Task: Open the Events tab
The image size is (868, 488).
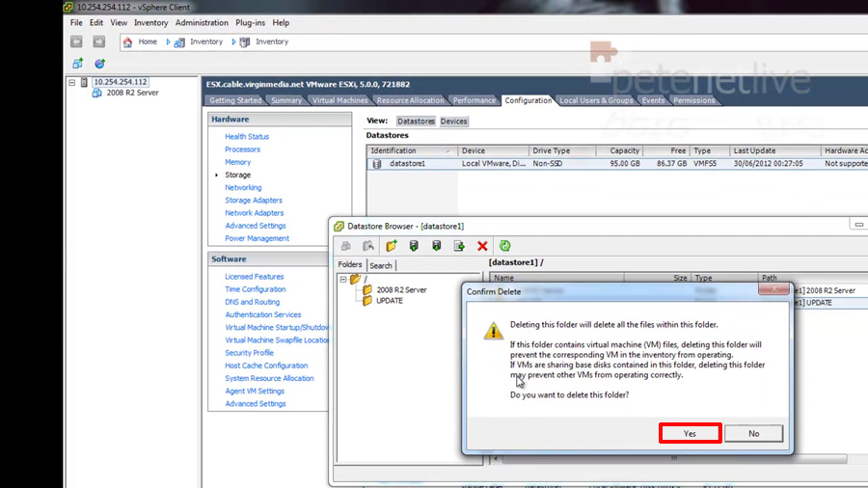Action: point(653,100)
